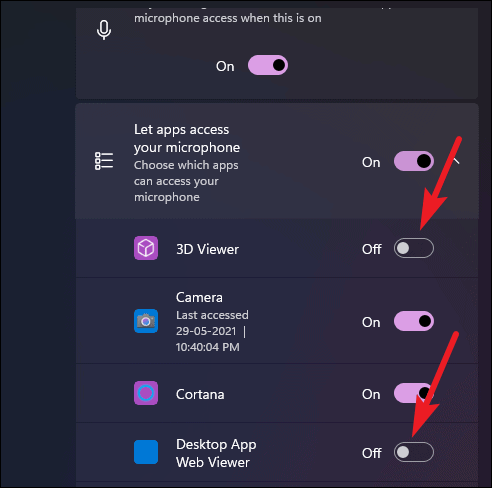Turn off Camera microphone access
The height and width of the screenshot is (488, 492).
click(414, 321)
